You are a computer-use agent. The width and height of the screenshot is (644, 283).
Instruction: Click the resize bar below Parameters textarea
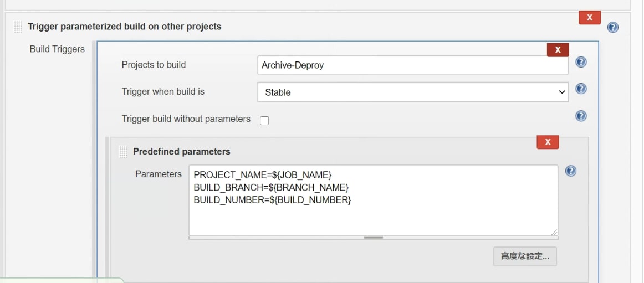point(373,238)
